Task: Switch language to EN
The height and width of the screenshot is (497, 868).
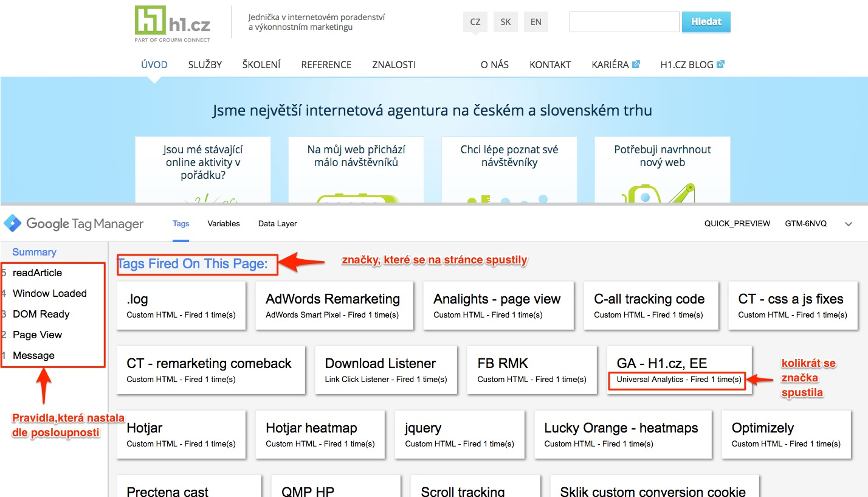Action: 536,22
